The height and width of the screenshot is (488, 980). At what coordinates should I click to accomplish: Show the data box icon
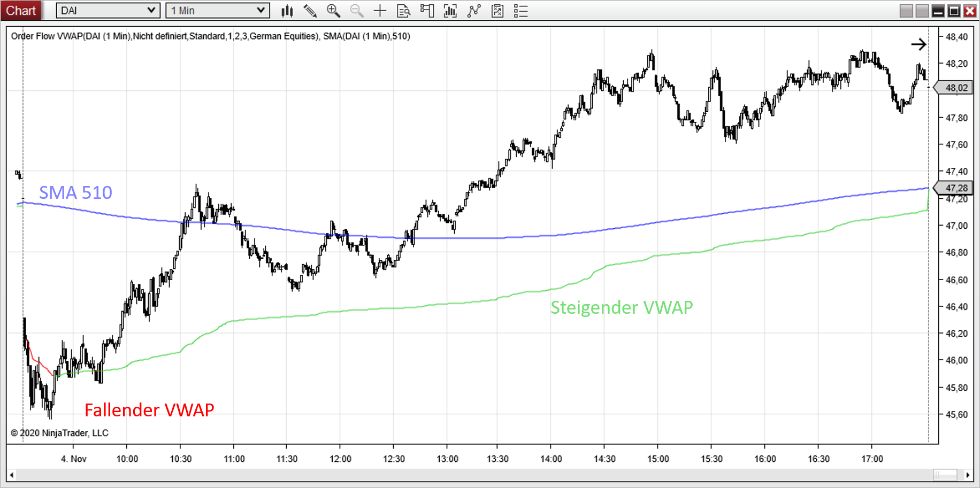[404, 11]
